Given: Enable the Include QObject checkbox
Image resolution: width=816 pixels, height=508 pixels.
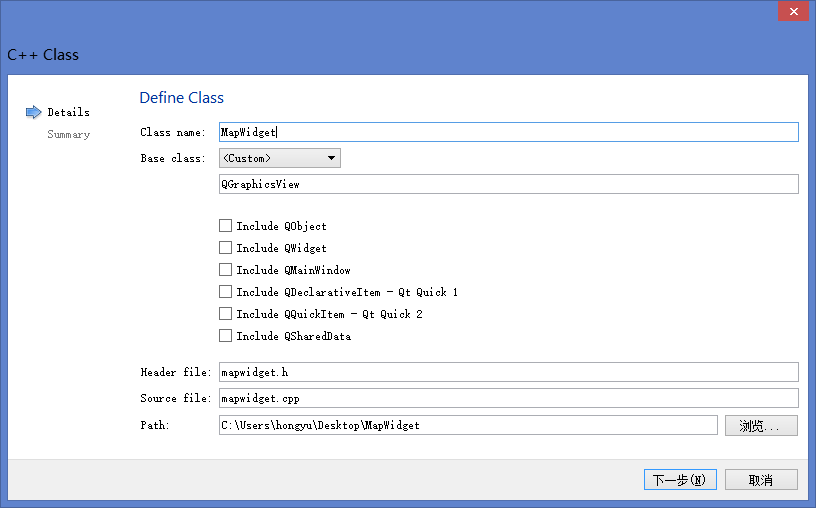Looking at the screenshot, I should [x=226, y=226].
